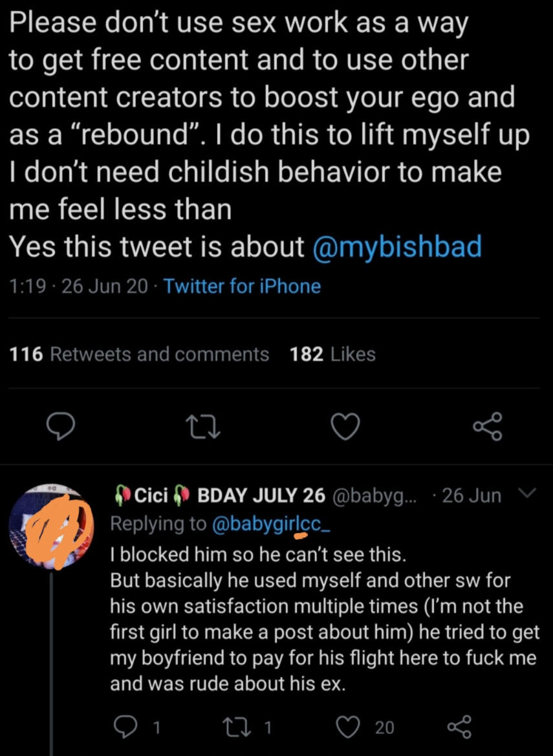Viewport: 553px width, 756px height.
Task: Open the @mybishbad mention
Action: coord(396,246)
